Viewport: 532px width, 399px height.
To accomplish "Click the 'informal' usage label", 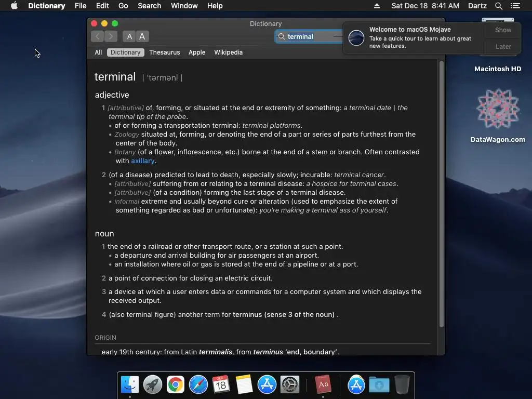I will (127, 201).
